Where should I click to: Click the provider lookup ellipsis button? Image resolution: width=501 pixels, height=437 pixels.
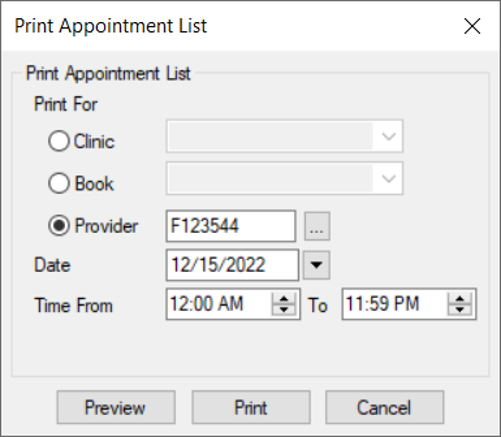point(317,226)
